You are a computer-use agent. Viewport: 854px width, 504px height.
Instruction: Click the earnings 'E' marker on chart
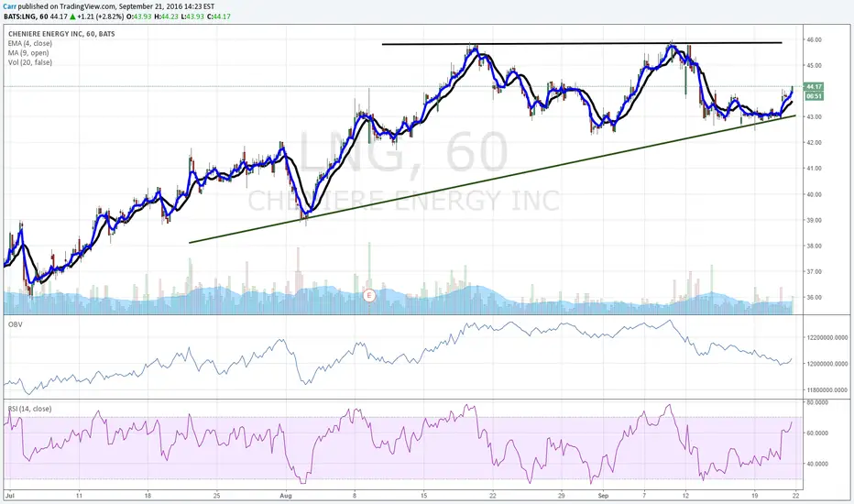(x=369, y=296)
